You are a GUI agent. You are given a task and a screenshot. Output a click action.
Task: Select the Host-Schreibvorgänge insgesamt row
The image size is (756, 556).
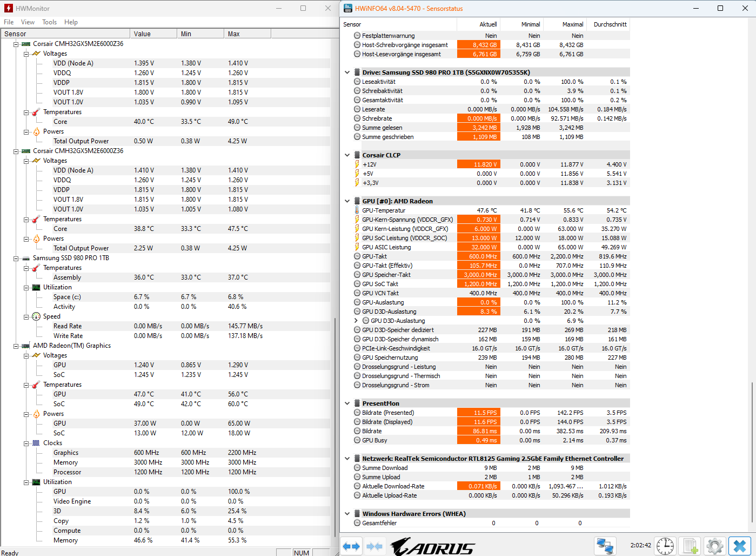click(492, 45)
